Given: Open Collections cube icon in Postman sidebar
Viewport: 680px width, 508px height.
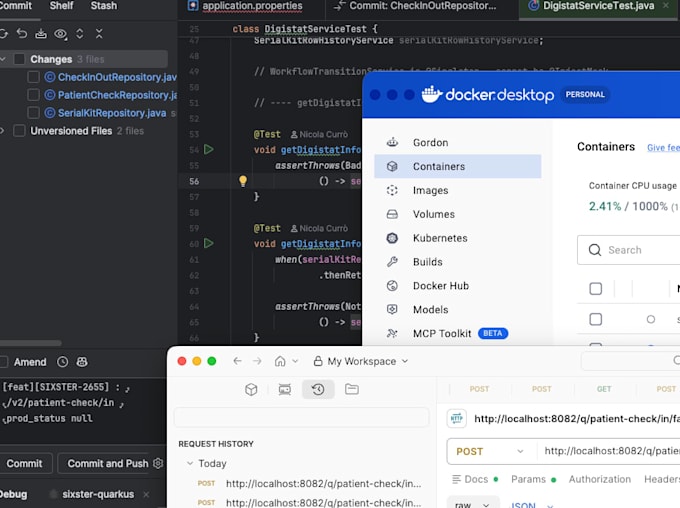Looking at the screenshot, I should coord(251,389).
